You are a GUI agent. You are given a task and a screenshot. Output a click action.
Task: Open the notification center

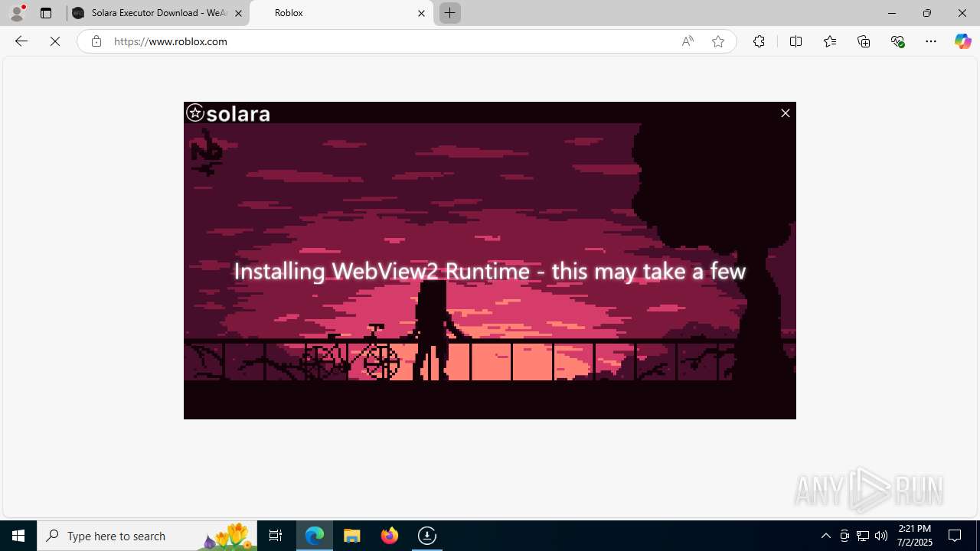point(955,536)
